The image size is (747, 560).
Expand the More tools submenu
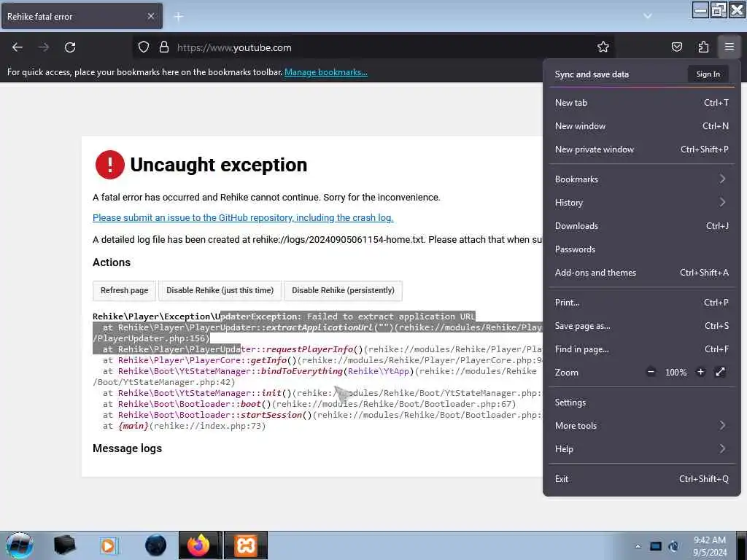click(642, 426)
